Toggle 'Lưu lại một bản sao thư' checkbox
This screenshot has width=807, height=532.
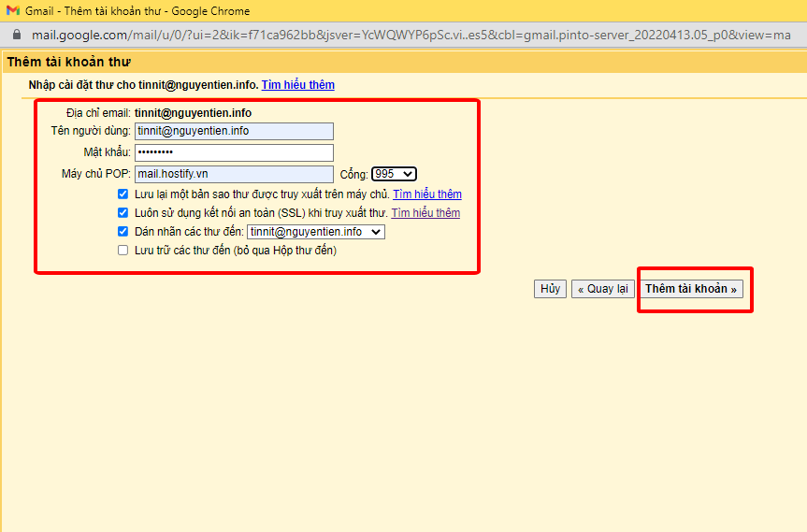122,194
